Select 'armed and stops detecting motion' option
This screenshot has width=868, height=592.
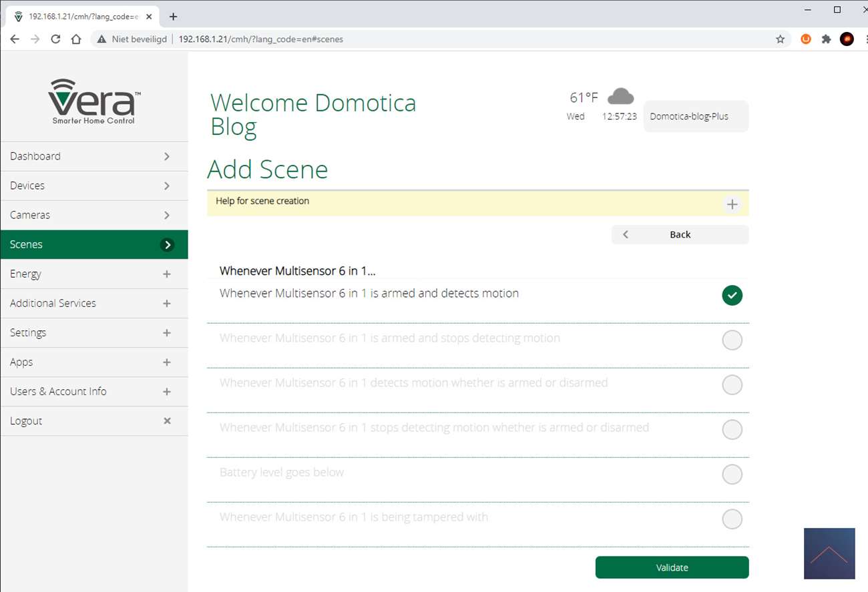click(732, 340)
